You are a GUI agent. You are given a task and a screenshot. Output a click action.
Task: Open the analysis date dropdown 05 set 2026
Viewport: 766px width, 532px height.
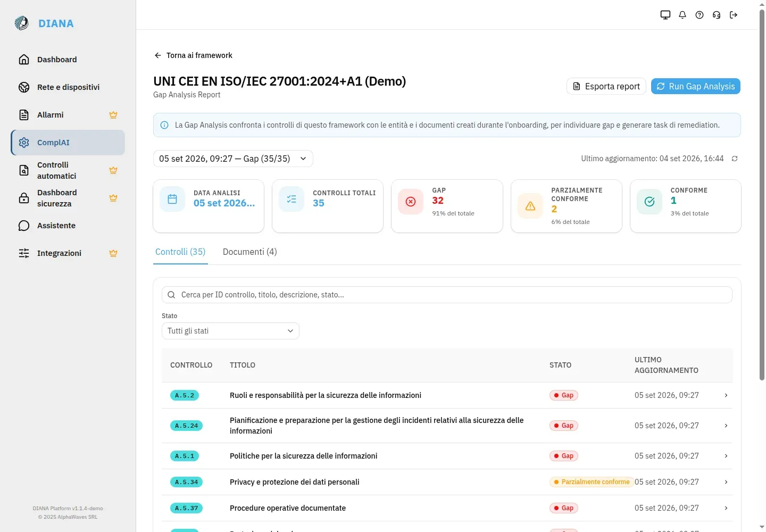233,159
